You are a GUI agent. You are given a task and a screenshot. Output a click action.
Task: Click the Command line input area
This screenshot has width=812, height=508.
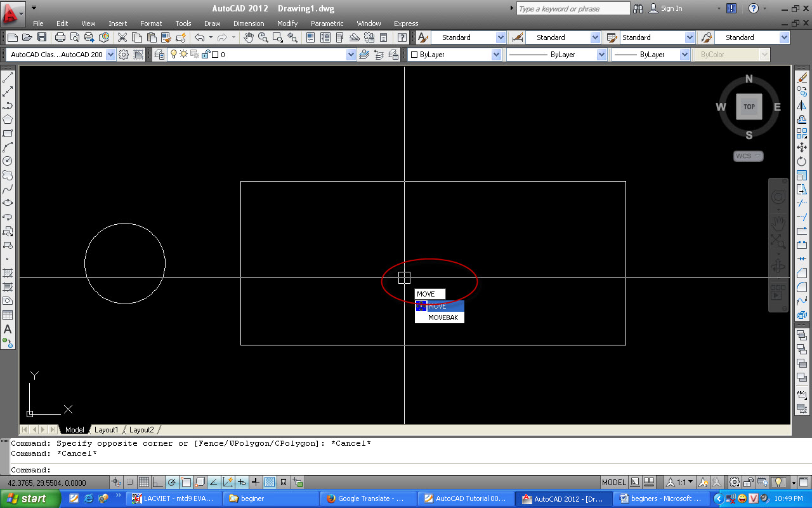[406, 470]
